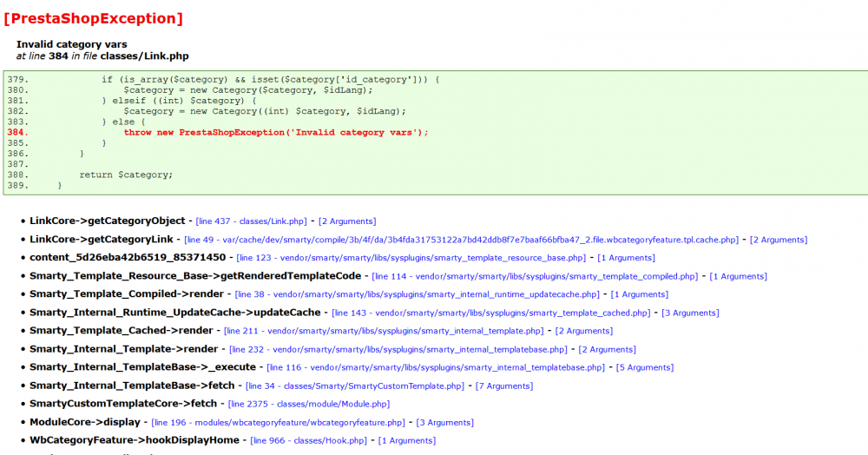Click 'Smarty_Internal_TemplateBase->_execute' stack entry

[x=143, y=367]
